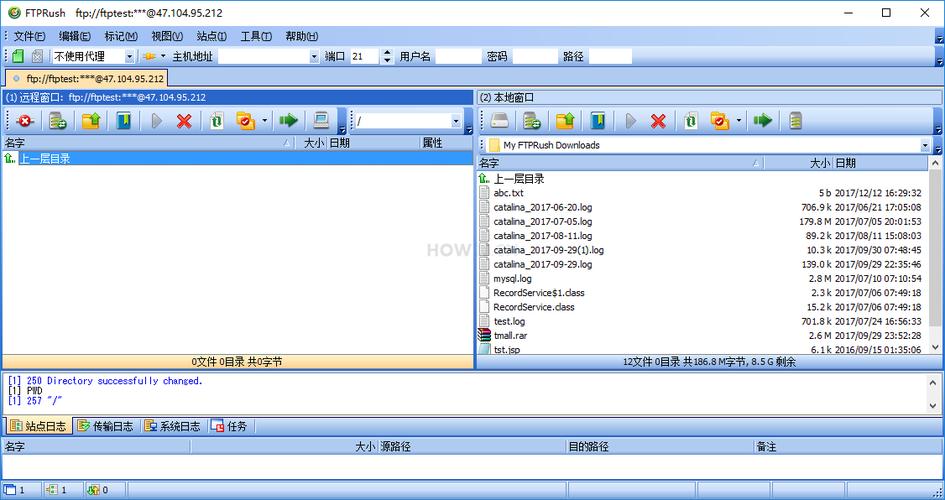The image size is (945, 500).
Task: Open the 站点(I) menu
Action: (211, 36)
